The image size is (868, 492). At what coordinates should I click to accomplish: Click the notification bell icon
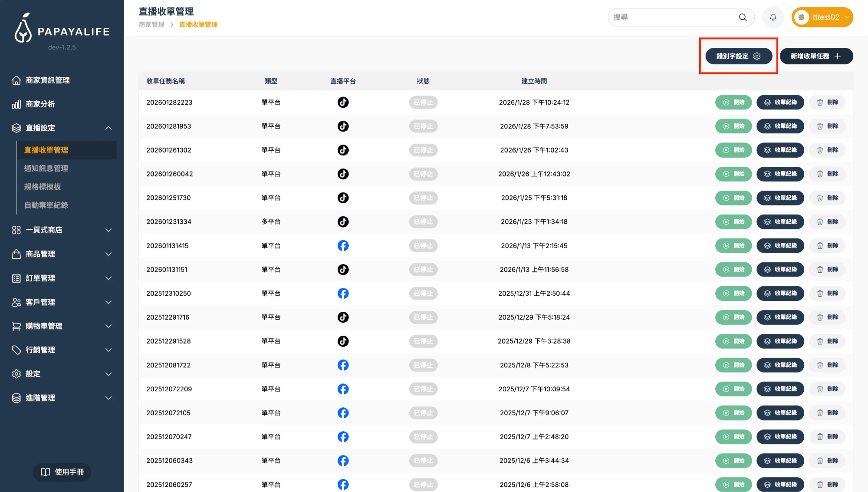773,17
